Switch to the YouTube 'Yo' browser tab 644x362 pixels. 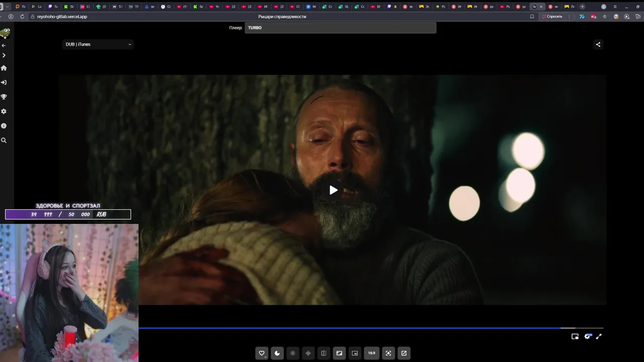tap(214, 7)
